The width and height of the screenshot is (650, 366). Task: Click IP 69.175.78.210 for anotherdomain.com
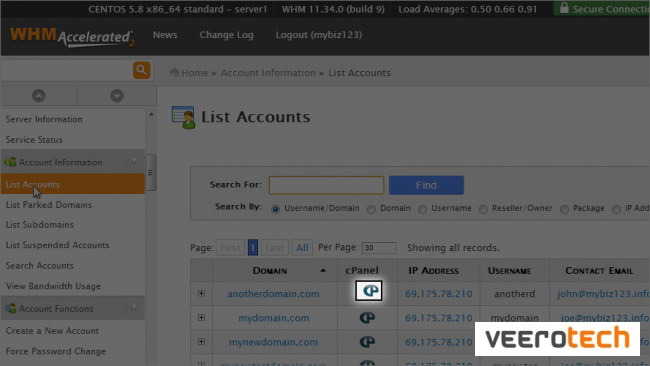point(439,294)
